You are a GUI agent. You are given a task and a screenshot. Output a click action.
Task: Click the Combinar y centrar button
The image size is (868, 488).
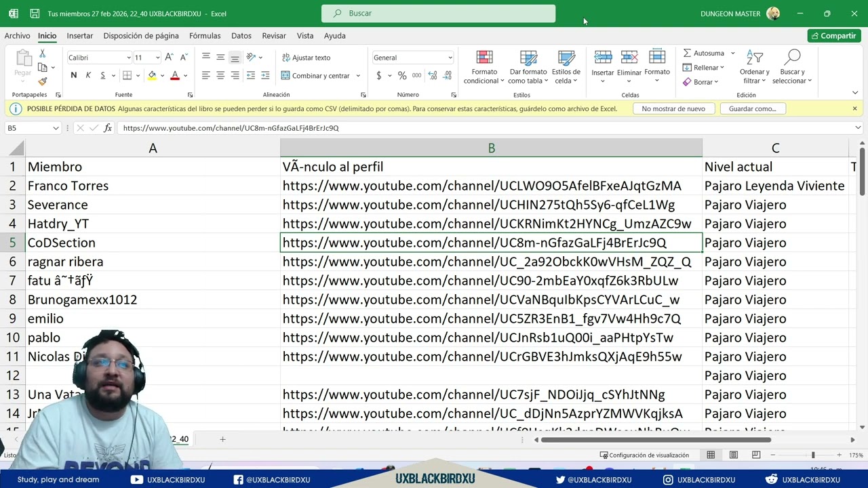[316, 75]
